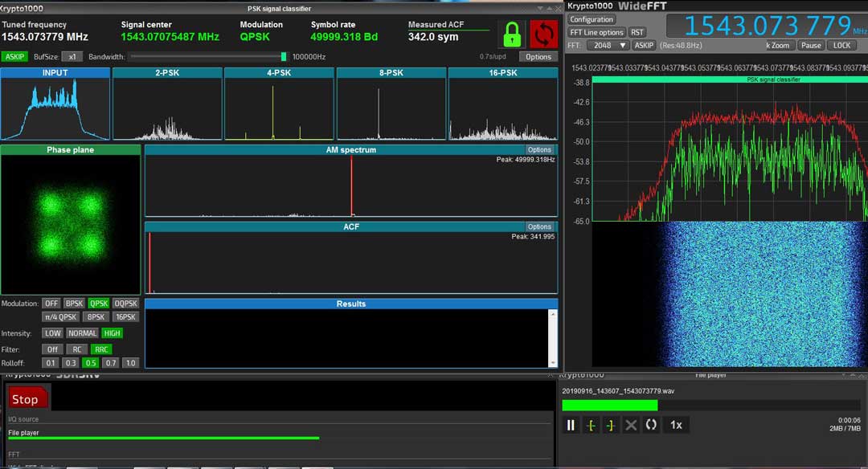
Task: Toggle loop playback icon in File player
Action: point(651,425)
